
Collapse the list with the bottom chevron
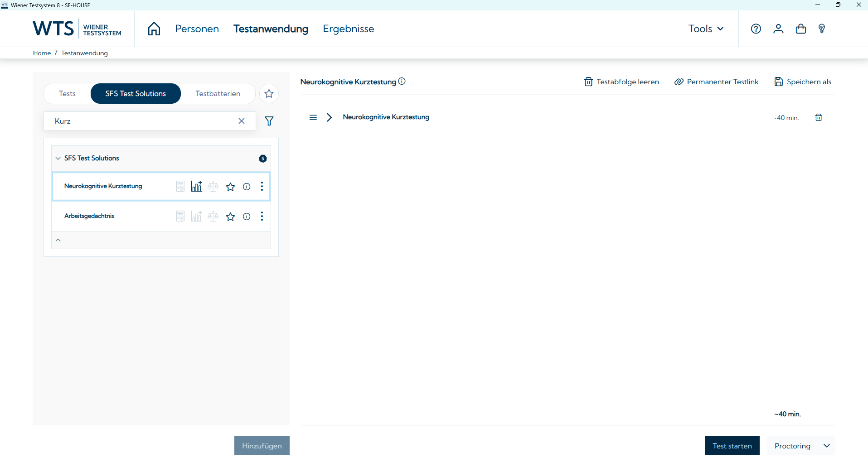coord(58,240)
